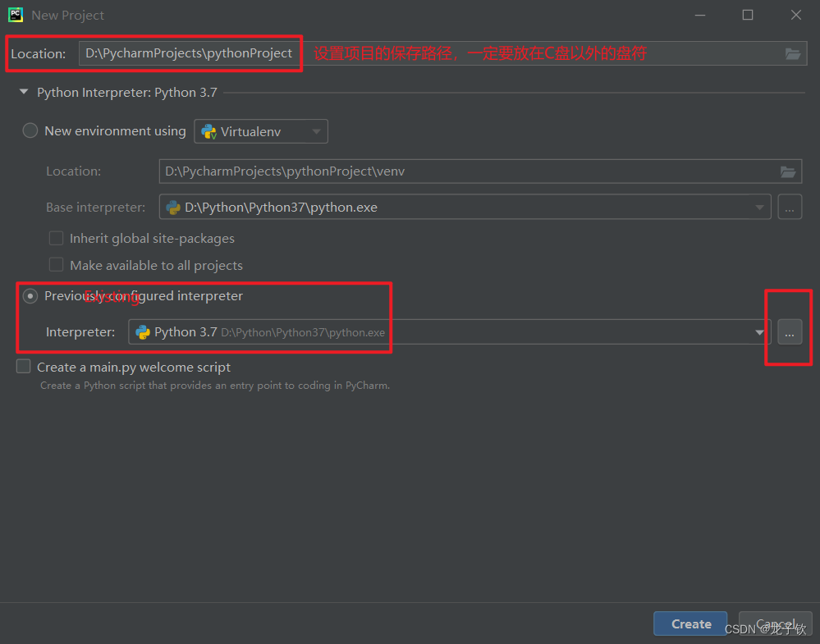Enable Inherit global site-packages
The width and height of the screenshot is (820, 644).
click(56, 238)
